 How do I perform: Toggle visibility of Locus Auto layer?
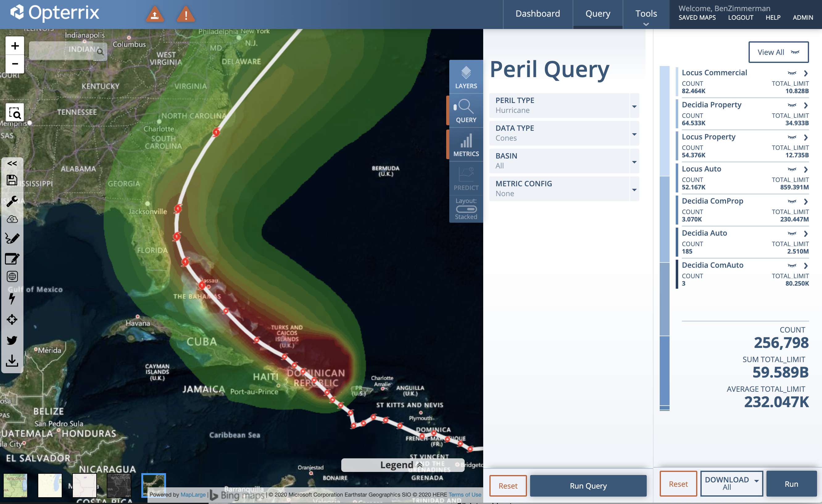(792, 169)
